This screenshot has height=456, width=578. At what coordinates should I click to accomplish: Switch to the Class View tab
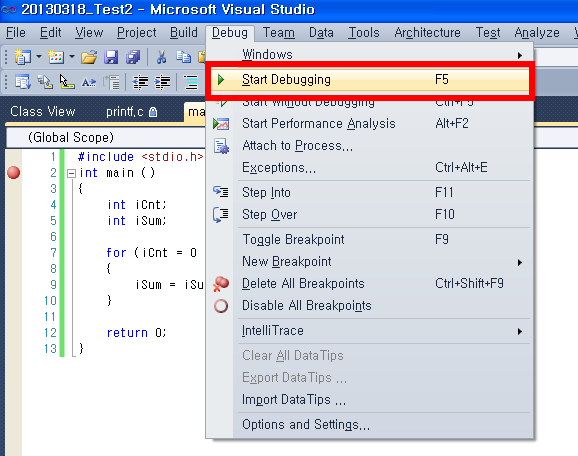click(43, 111)
